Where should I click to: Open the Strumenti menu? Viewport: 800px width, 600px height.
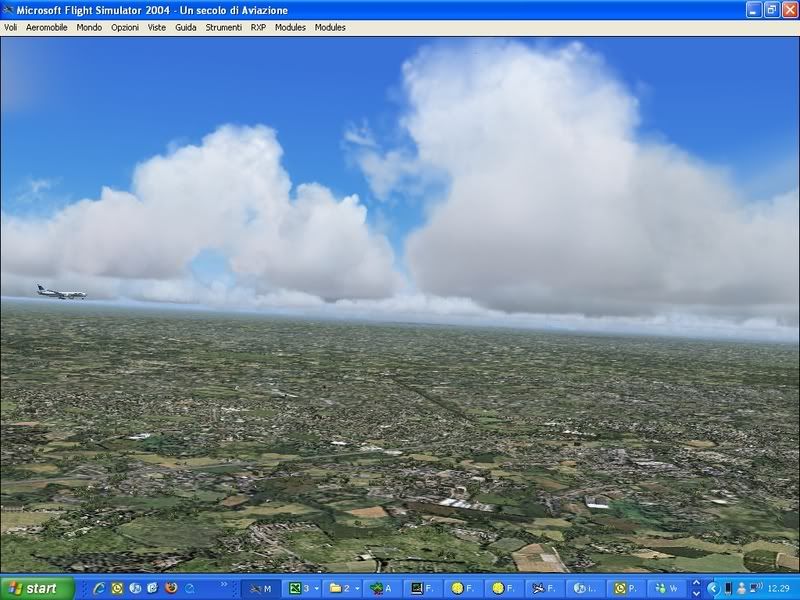click(x=223, y=28)
